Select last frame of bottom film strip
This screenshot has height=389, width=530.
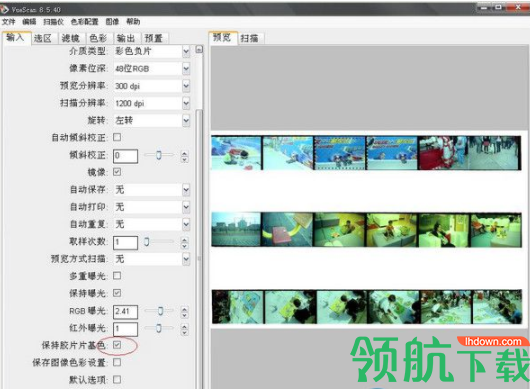coord(497,307)
